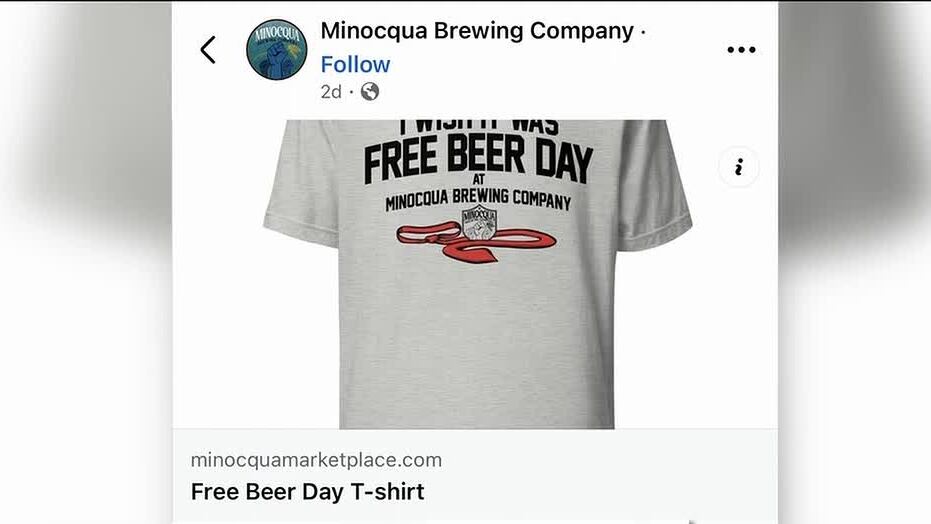Visit minocquamarketplace.com domain link
The height and width of the screenshot is (524, 931).
[x=316, y=460]
